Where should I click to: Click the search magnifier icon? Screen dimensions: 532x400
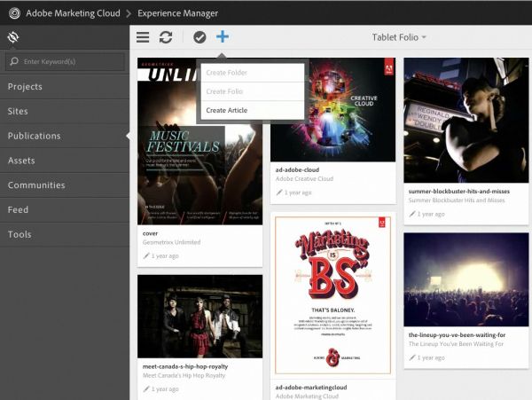[14, 61]
